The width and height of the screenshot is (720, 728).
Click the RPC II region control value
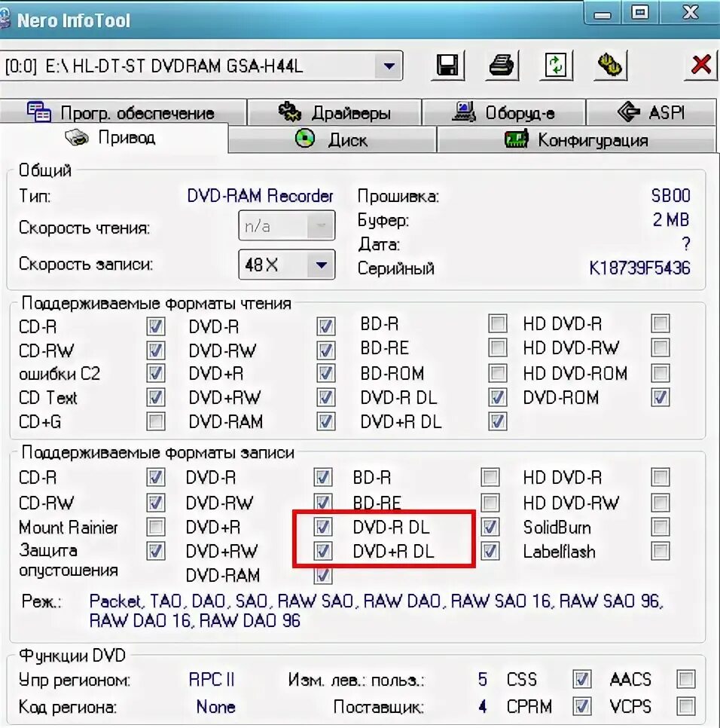pos(212,680)
